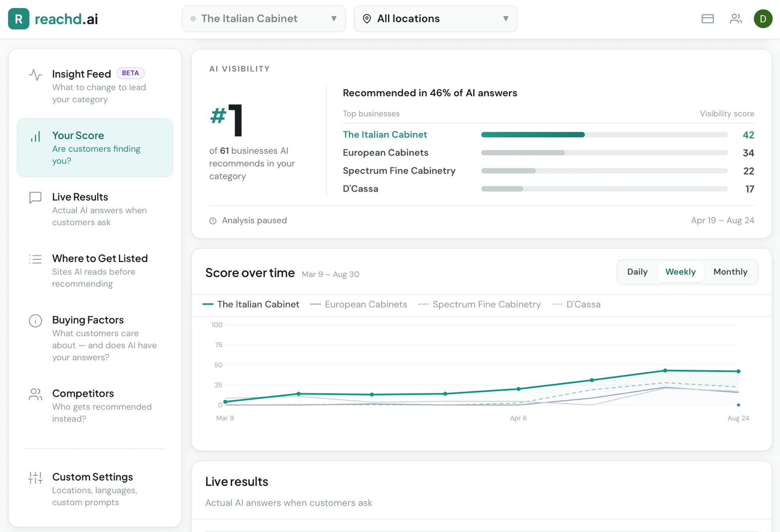Click the Visibility score column header
The width and height of the screenshot is (780, 532).
(727, 113)
